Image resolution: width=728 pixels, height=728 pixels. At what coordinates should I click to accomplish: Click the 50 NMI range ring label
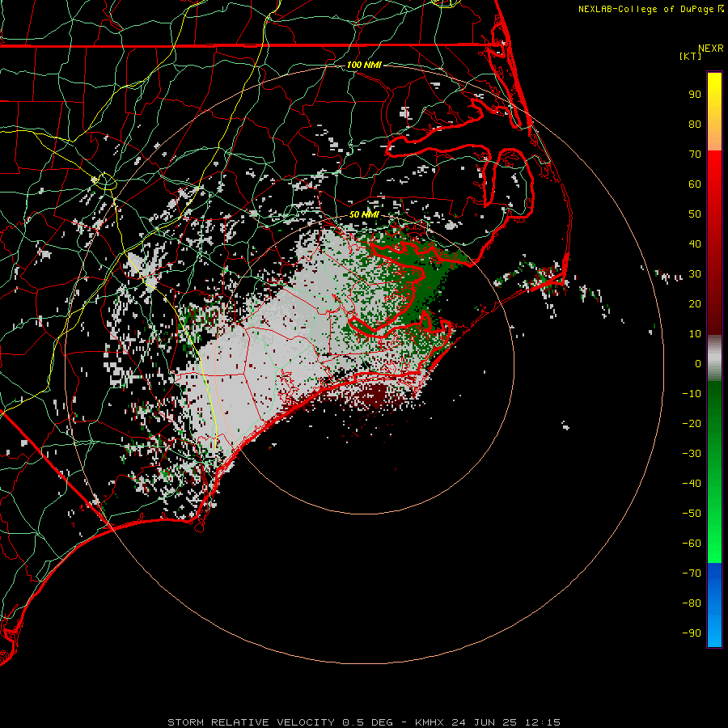click(364, 214)
